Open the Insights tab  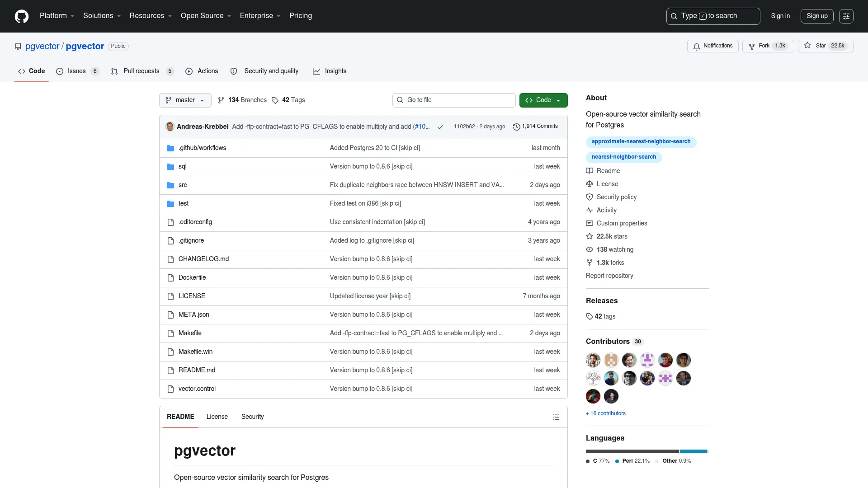coord(330,71)
